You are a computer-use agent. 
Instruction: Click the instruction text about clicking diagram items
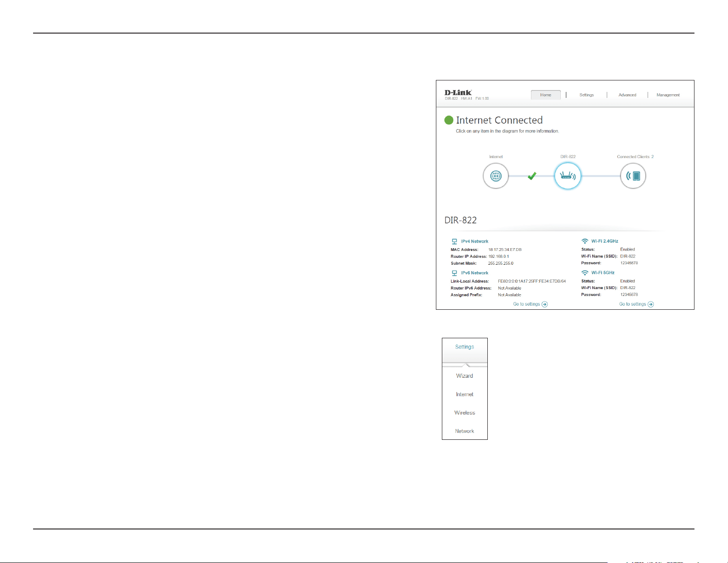click(507, 131)
